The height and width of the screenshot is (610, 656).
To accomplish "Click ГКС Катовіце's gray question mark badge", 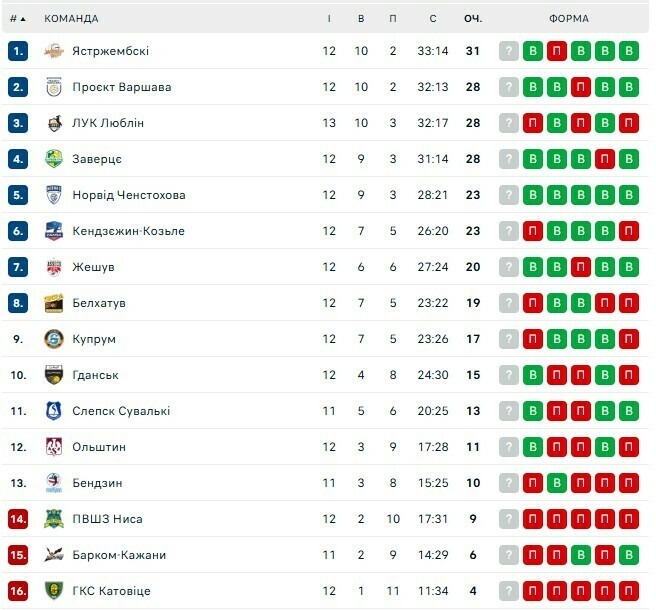I will (x=509, y=591).
